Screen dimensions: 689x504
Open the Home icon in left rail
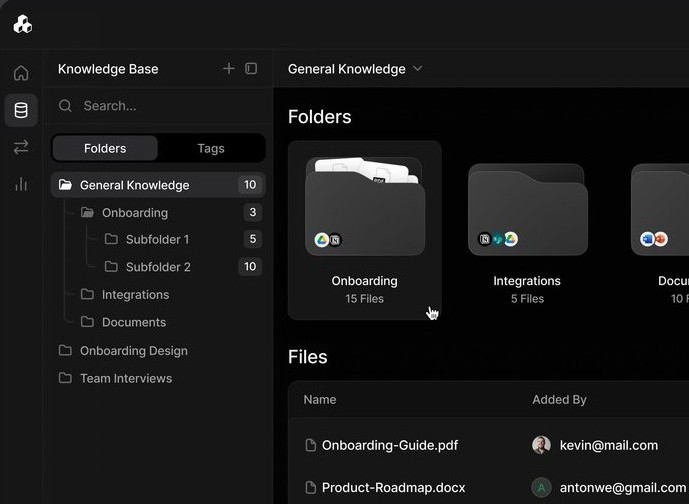[21, 73]
